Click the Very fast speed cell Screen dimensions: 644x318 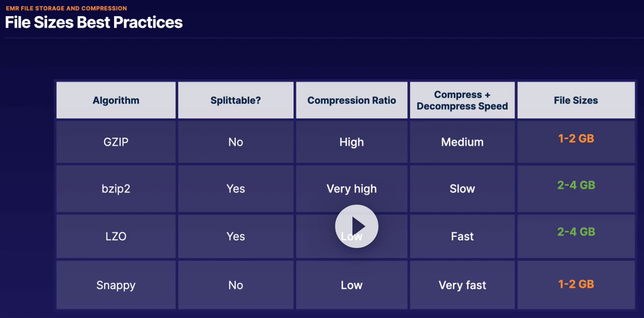point(462,285)
